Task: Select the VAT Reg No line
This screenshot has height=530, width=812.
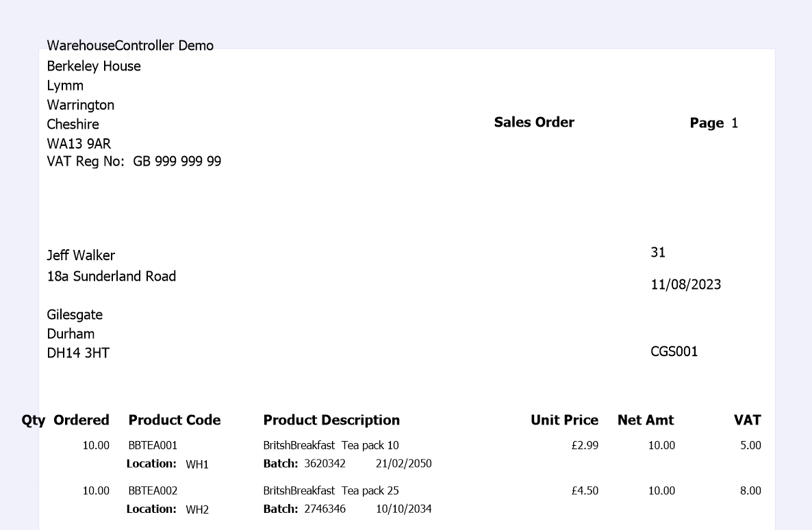Action: click(134, 162)
